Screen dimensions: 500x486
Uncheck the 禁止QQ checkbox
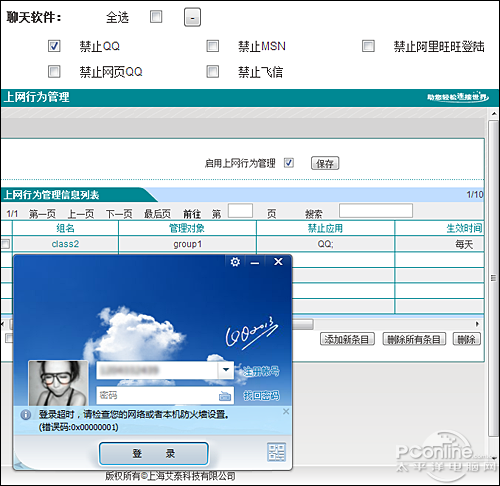pyautogui.click(x=54, y=46)
